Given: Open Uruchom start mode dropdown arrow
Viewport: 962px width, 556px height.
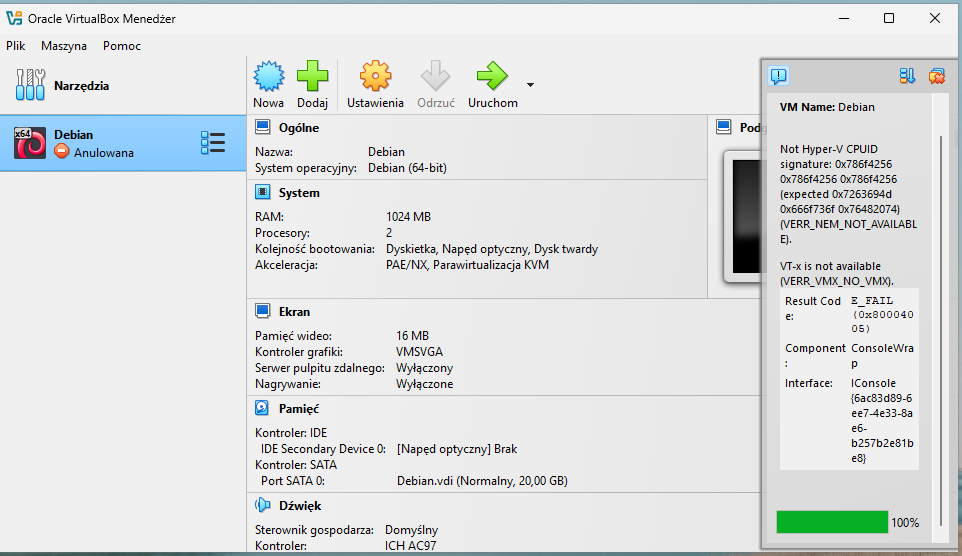Looking at the screenshot, I should pyautogui.click(x=530, y=85).
